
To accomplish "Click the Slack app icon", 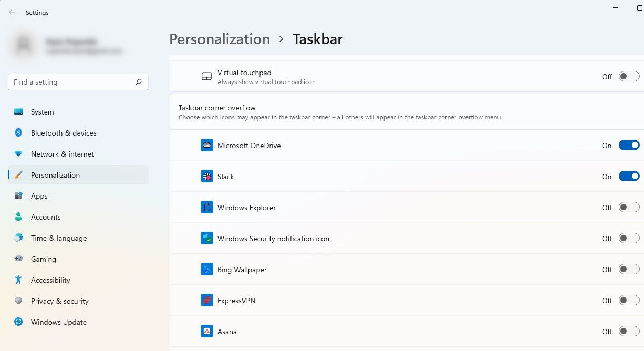I will coord(206,177).
